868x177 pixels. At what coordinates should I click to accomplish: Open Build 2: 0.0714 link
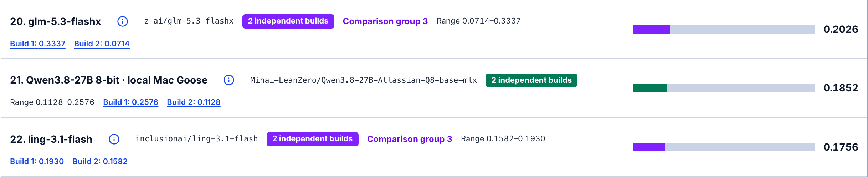click(102, 44)
